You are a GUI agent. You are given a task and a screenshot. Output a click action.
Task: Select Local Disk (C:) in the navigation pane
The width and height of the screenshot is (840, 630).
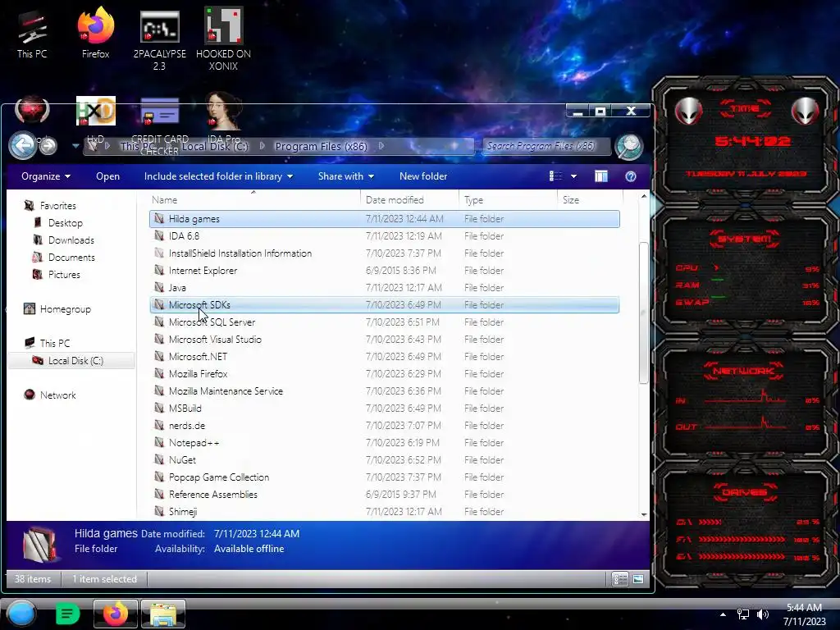[72, 361]
